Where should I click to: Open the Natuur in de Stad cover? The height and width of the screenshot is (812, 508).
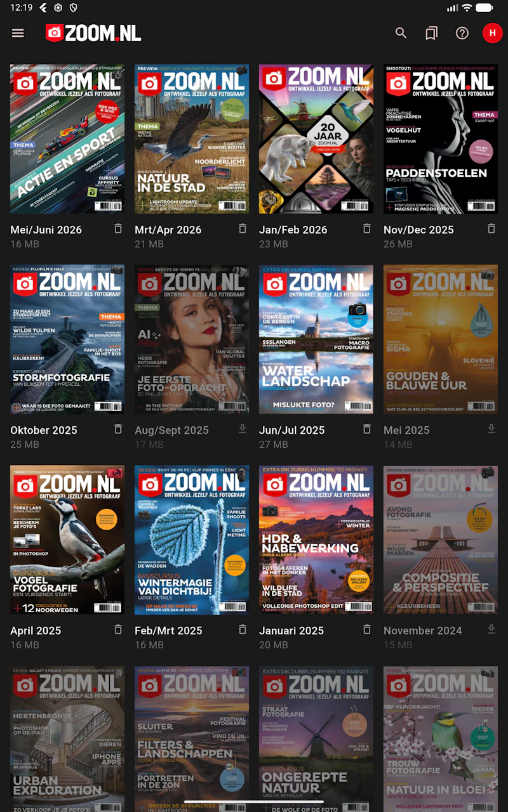(x=192, y=139)
